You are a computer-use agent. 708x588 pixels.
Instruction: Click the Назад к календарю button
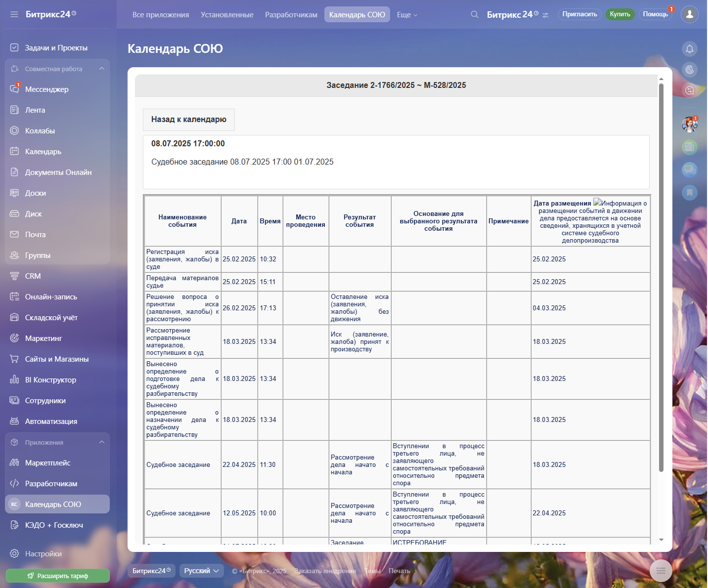point(188,120)
